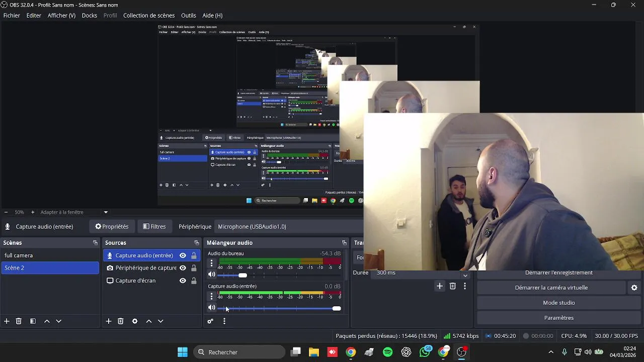The height and width of the screenshot is (362, 644).
Task: Enable Mode studio
Action: (x=558, y=303)
